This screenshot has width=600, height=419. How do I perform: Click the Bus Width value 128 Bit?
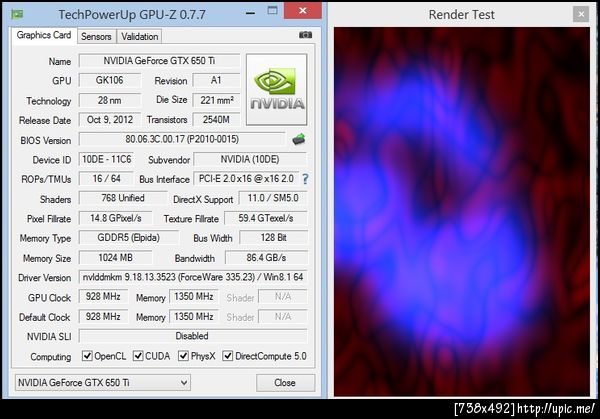(x=273, y=238)
